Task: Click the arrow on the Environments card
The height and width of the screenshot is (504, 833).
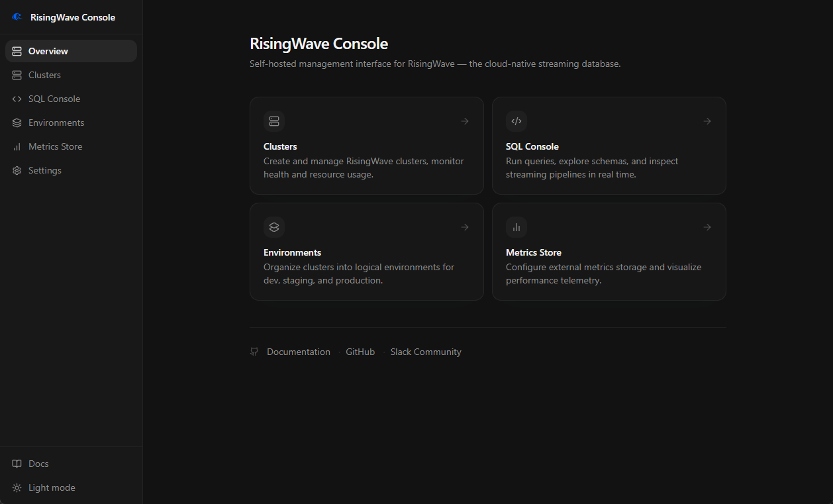Action: pos(465,227)
